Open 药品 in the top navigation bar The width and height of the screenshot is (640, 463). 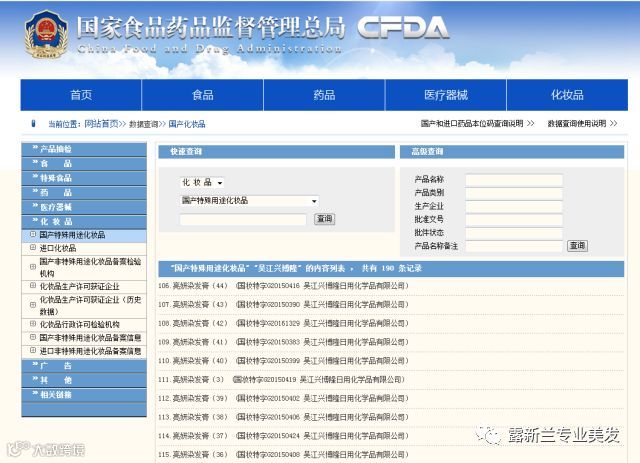[x=324, y=95]
